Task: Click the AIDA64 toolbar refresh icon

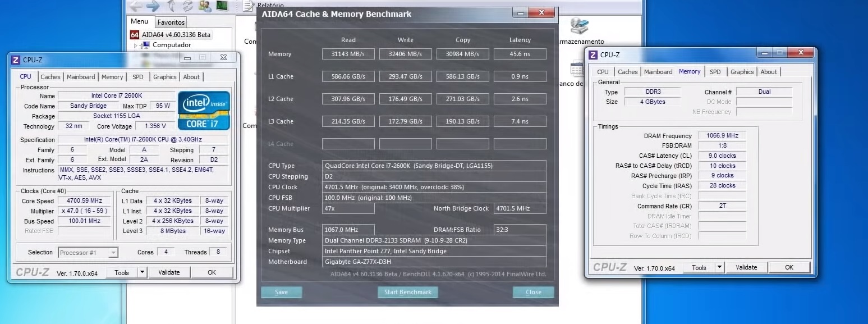Action: [x=187, y=6]
